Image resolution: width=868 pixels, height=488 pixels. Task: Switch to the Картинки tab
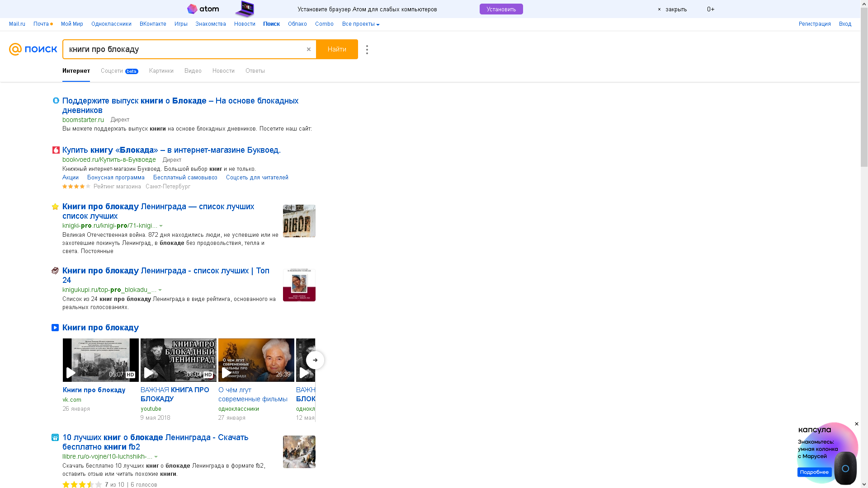click(x=161, y=71)
